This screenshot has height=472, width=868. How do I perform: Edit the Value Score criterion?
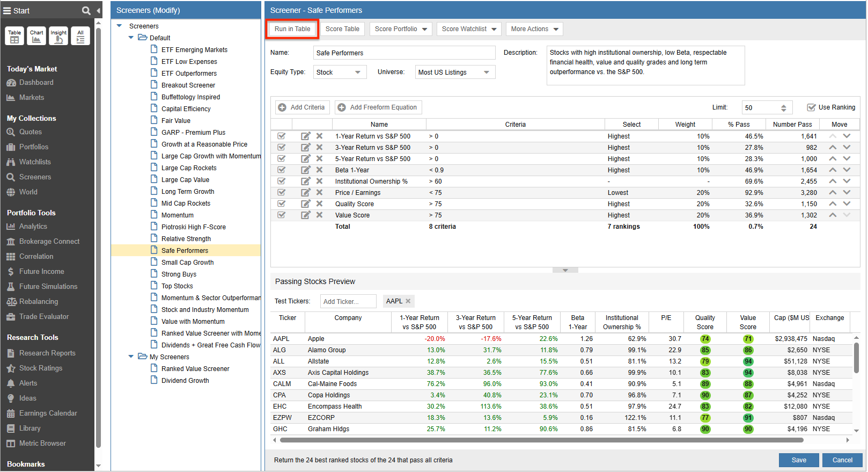coord(306,215)
